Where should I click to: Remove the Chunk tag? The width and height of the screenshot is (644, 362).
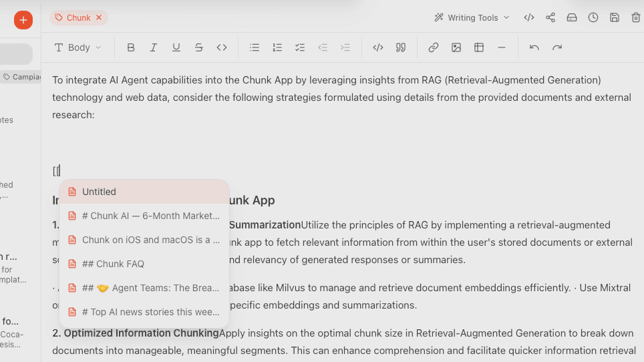pyautogui.click(x=99, y=18)
